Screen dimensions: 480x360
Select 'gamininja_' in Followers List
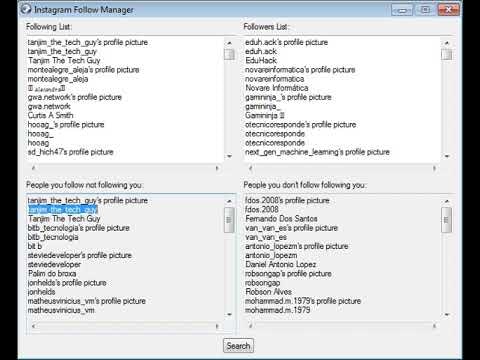(263, 106)
